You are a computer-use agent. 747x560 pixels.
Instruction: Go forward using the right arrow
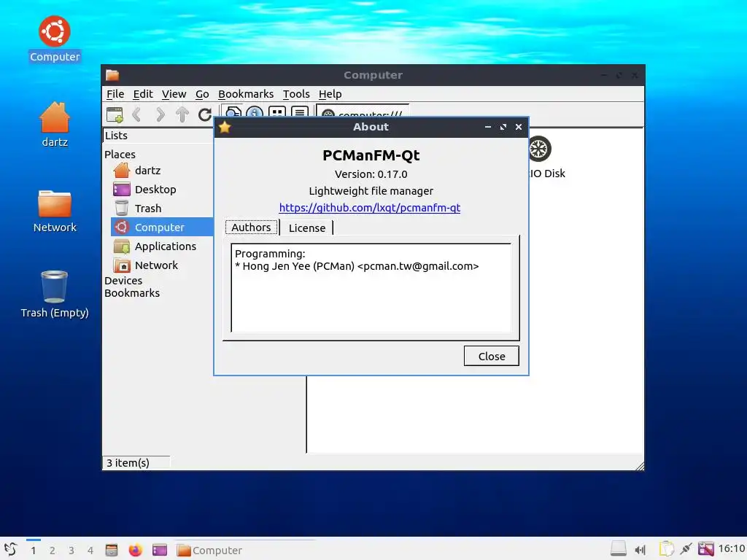point(160,114)
